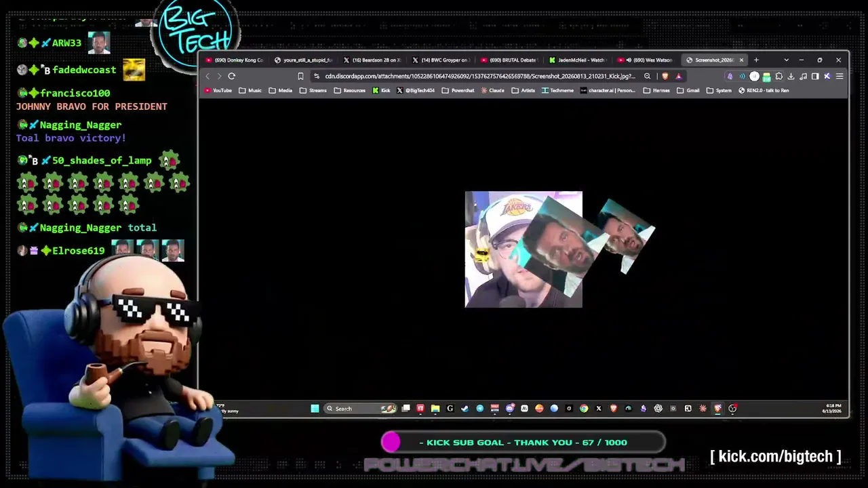
Task: Open File Explorer from the taskbar
Action: pos(435,408)
